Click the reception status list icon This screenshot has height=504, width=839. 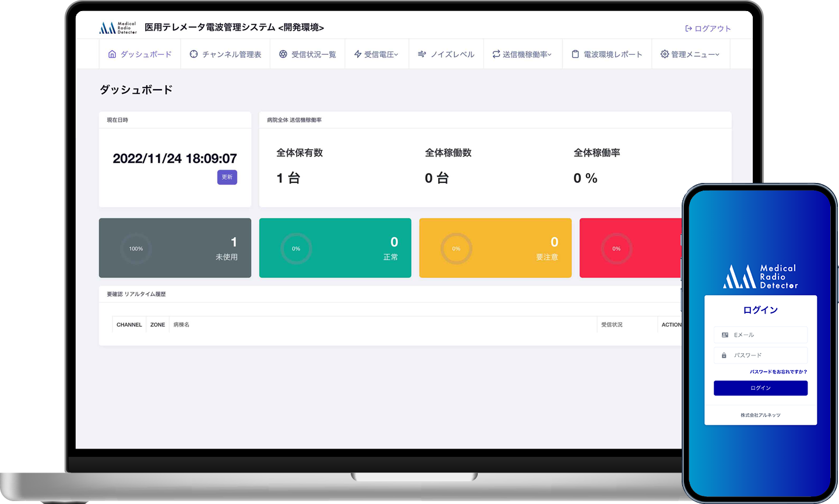coord(283,54)
